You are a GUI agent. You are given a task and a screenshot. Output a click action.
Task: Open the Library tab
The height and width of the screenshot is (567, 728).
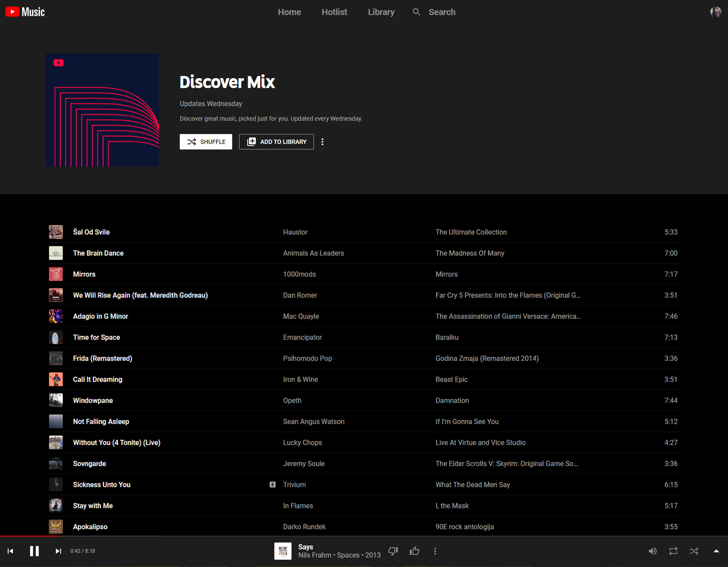381,12
